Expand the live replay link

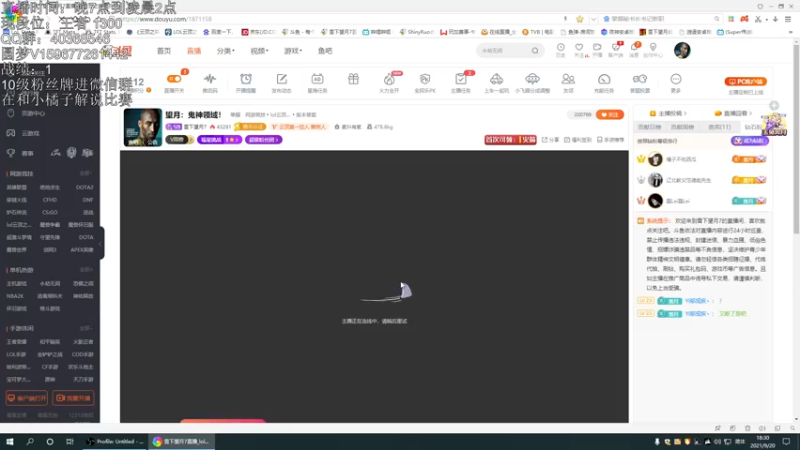[733, 113]
